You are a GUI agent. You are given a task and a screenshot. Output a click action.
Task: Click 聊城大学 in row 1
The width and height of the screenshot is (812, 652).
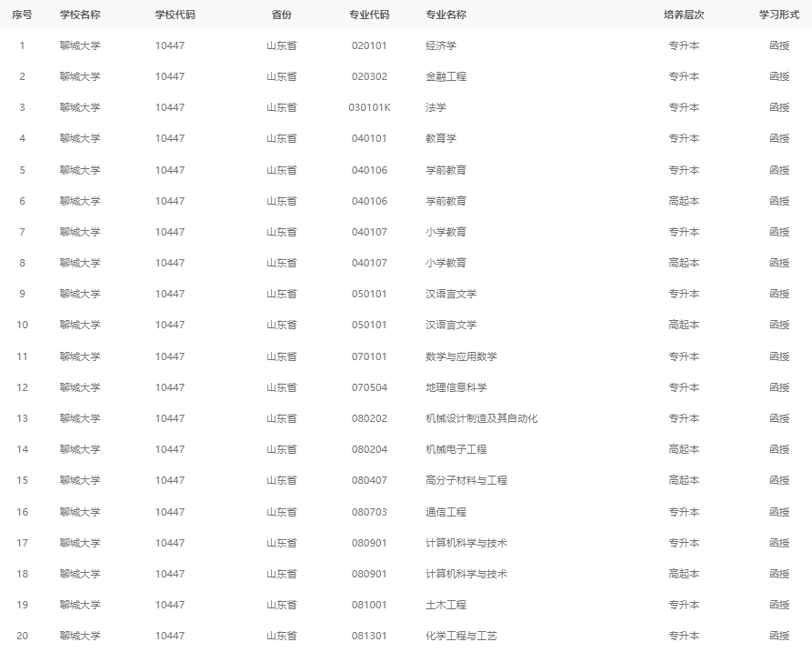(x=80, y=45)
